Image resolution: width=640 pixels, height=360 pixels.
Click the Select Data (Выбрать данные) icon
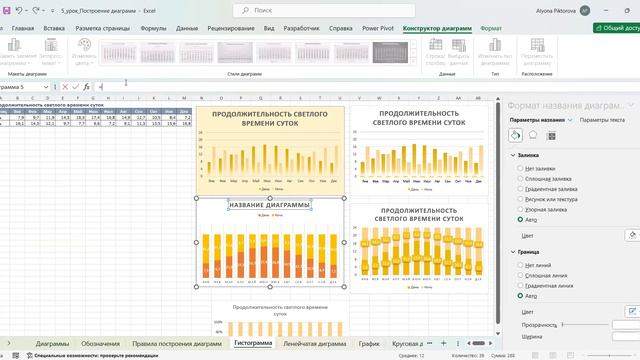(x=459, y=52)
